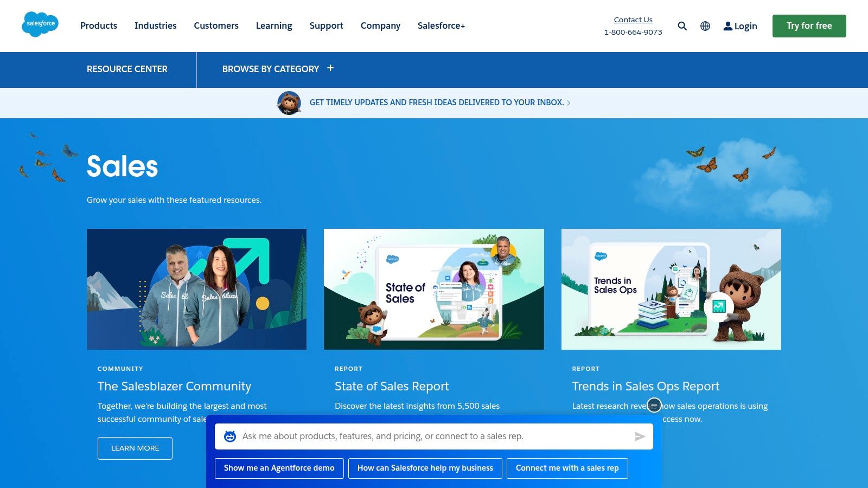
Task: Choose Connect me with a sales rep
Action: [567, 468]
